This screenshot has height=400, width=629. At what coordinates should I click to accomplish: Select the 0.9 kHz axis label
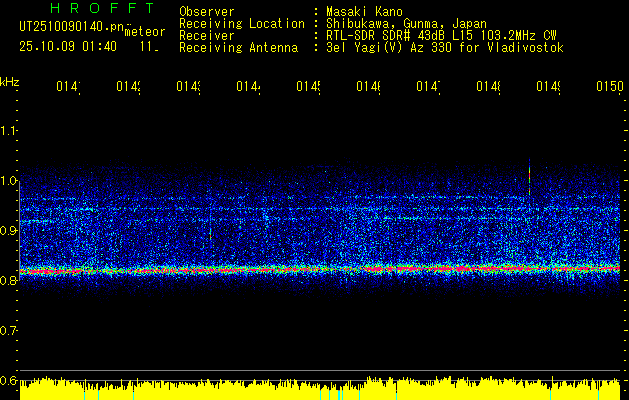tap(9, 231)
